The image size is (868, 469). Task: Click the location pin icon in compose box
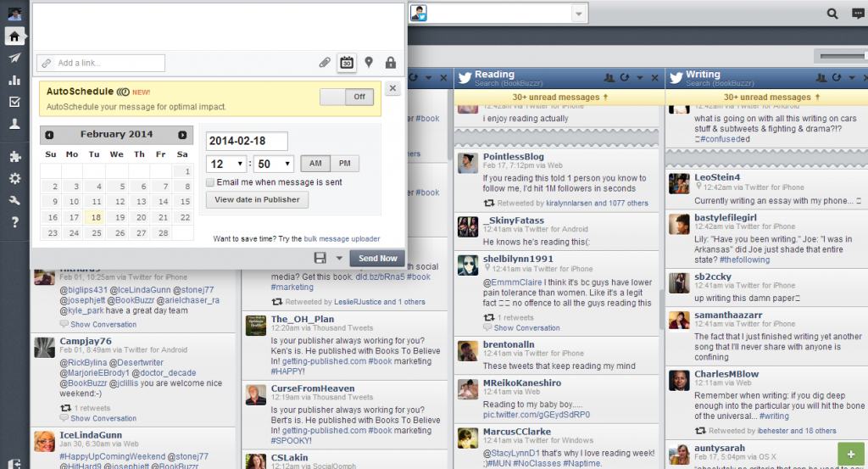point(369,63)
